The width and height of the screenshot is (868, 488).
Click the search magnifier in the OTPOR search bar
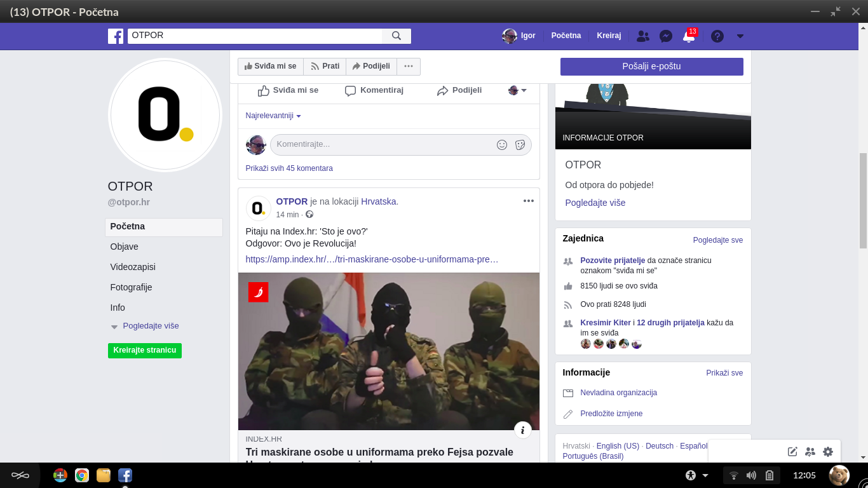pos(397,36)
